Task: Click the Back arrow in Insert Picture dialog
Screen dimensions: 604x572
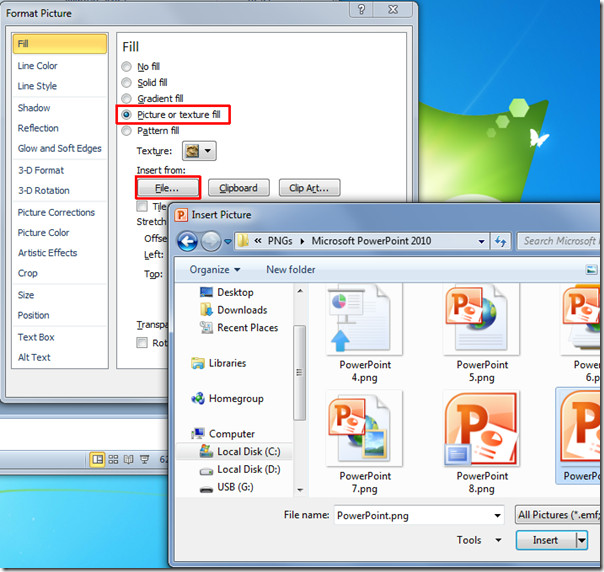Action: (187, 242)
